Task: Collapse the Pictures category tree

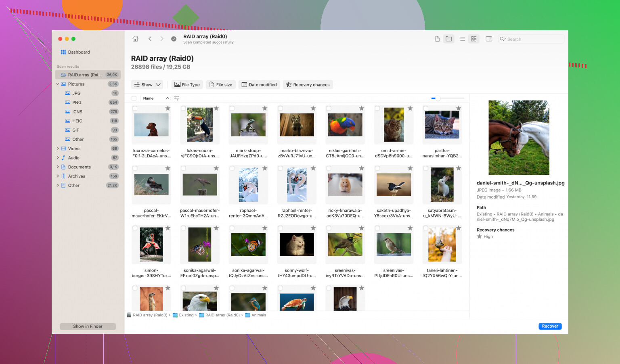Action: [58, 84]
